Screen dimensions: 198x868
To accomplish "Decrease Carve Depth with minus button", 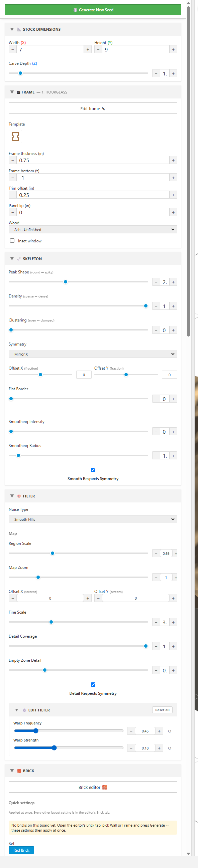I will [156, 73].
